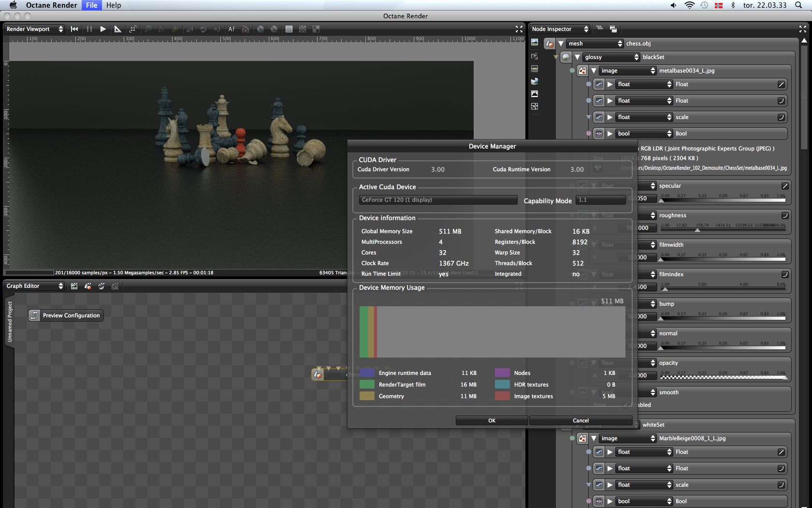
Task: Click the checkerboard background icon in viewport toolbar
Action: click(x=303, y=29)
